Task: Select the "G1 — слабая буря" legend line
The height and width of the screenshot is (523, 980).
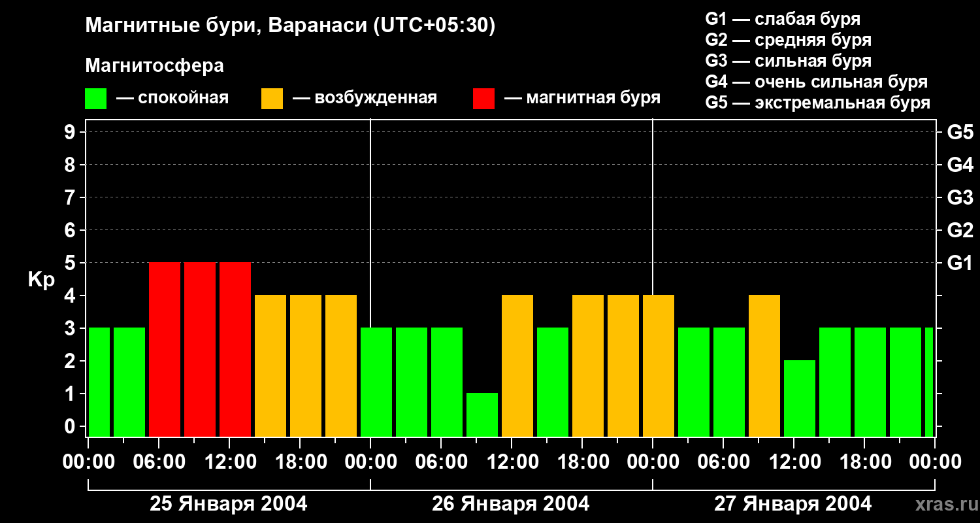Action: [x=783, y=19]
